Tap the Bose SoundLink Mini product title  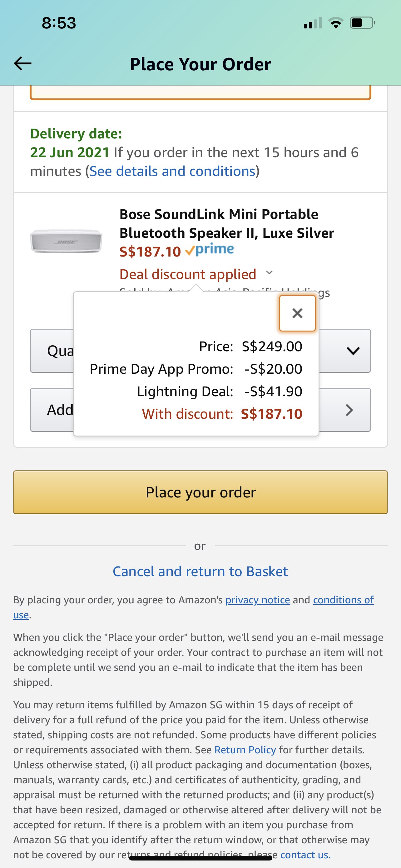pyautogui.click(x=227, y=223)
